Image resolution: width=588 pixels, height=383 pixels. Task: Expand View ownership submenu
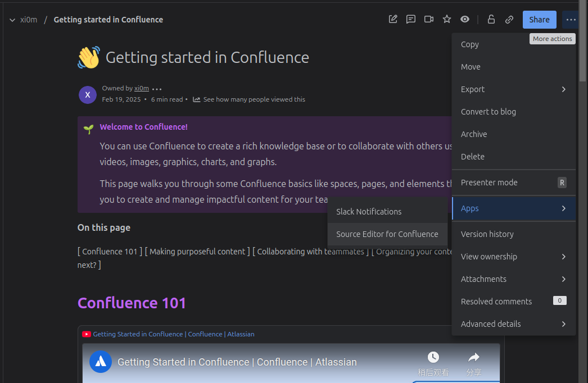(513, 257)
